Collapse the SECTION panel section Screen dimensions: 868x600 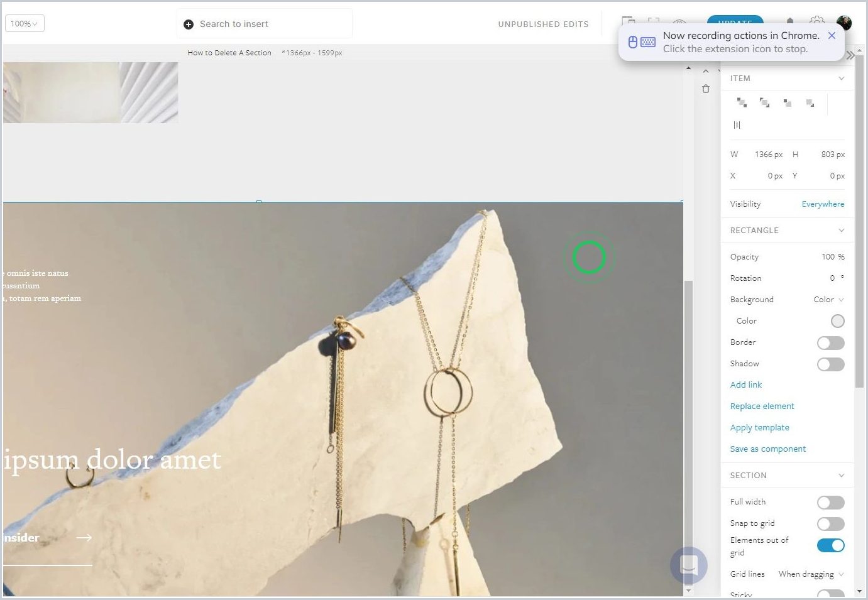(x=841, y=476)
